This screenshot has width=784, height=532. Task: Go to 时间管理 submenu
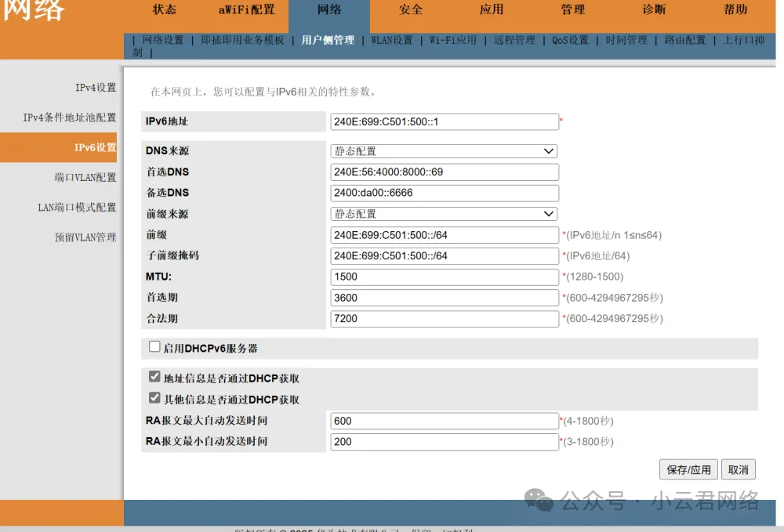[x=626, y=40]
